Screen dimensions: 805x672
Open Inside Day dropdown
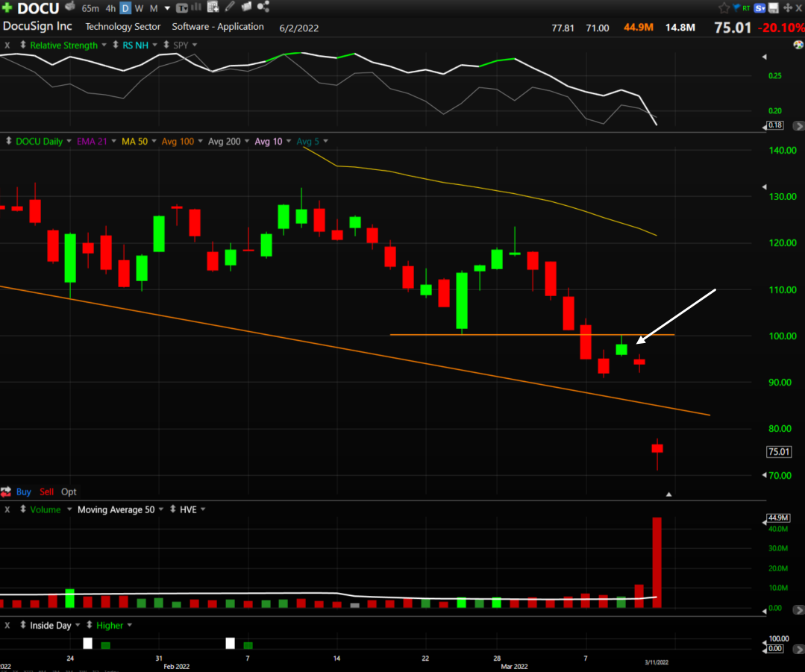point(78,625)
